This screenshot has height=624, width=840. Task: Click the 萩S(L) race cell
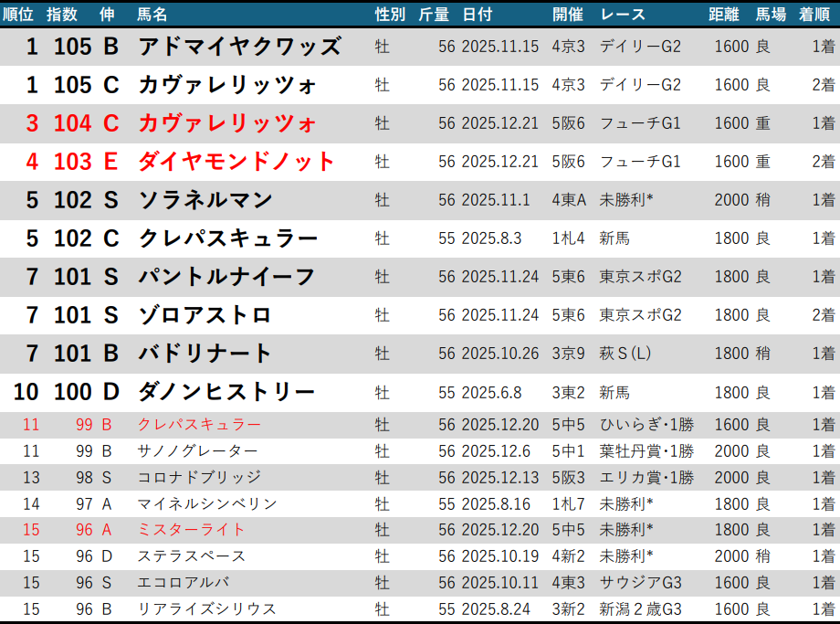pyautogui.click(x=626, y=354)
